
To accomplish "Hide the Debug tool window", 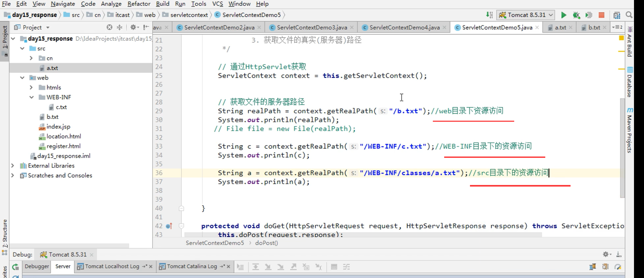I will [x=619, y=254].
